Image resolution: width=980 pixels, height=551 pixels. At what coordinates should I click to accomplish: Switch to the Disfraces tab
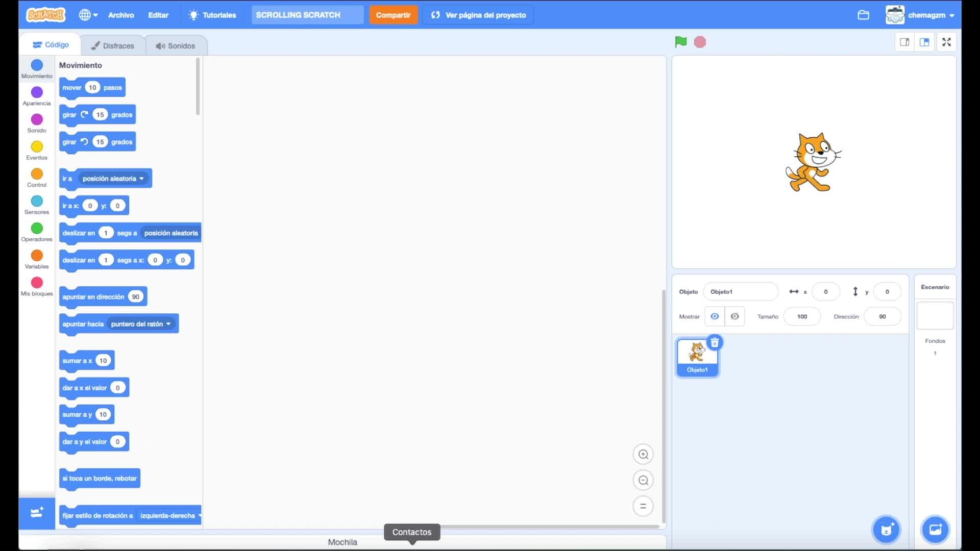click(x=113, y=45)
